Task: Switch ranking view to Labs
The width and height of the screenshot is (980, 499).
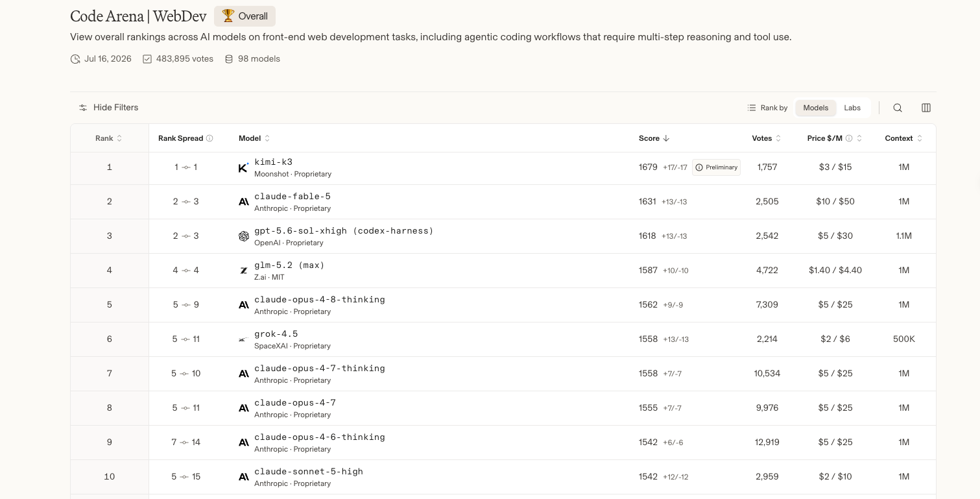Action: (x=852, y=108)
